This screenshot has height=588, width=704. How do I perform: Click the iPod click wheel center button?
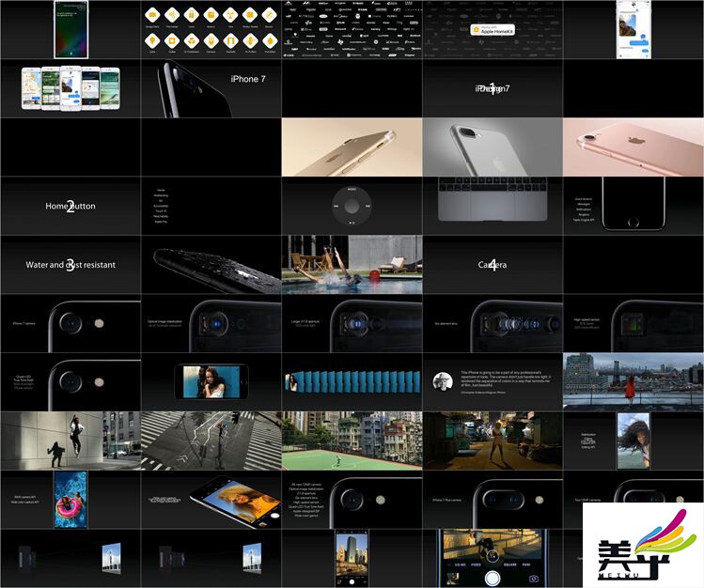(x=352, y=207)
